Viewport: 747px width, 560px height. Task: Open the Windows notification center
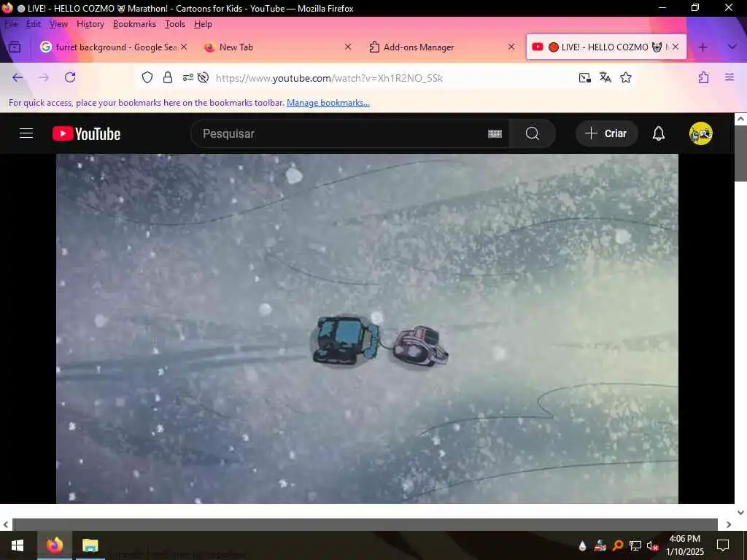[723, 545]
